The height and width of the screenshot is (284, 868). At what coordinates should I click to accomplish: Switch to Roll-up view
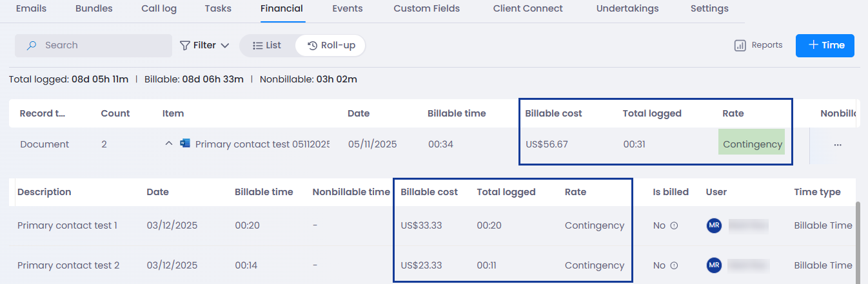coord(331,46)
